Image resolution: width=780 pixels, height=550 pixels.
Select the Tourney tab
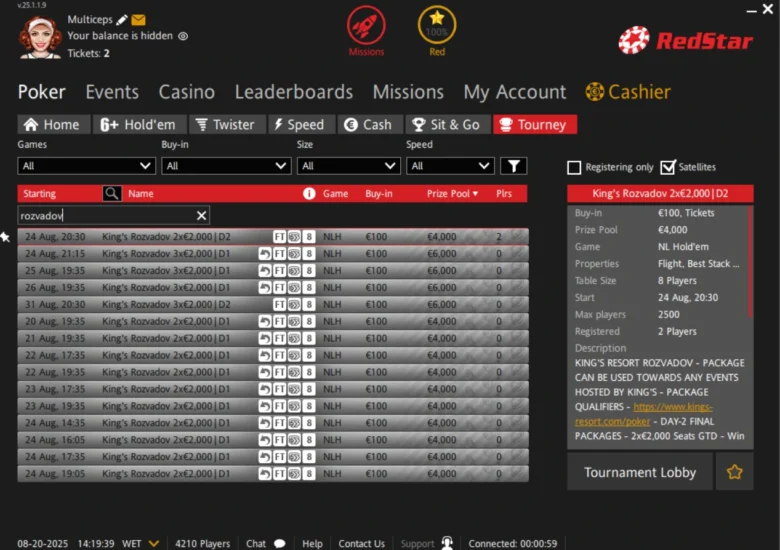coord(535,124)
